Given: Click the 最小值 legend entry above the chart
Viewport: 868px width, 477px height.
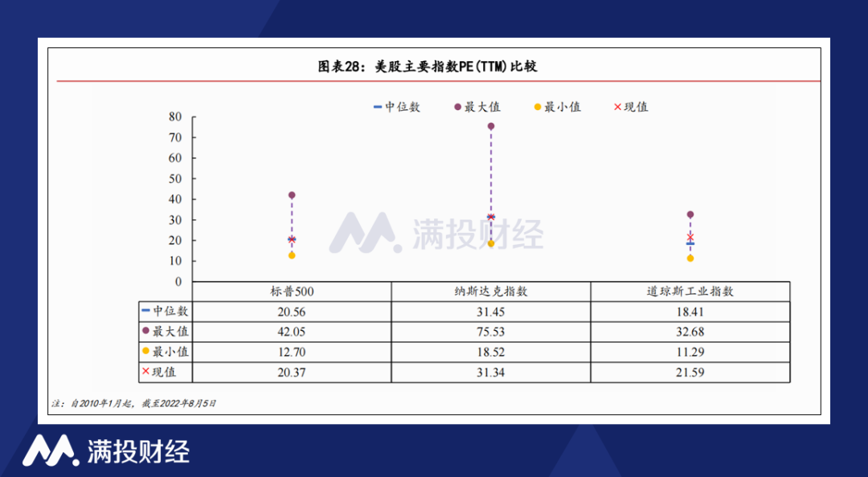Looking at the screenshot, I should (x=558, y=107).
